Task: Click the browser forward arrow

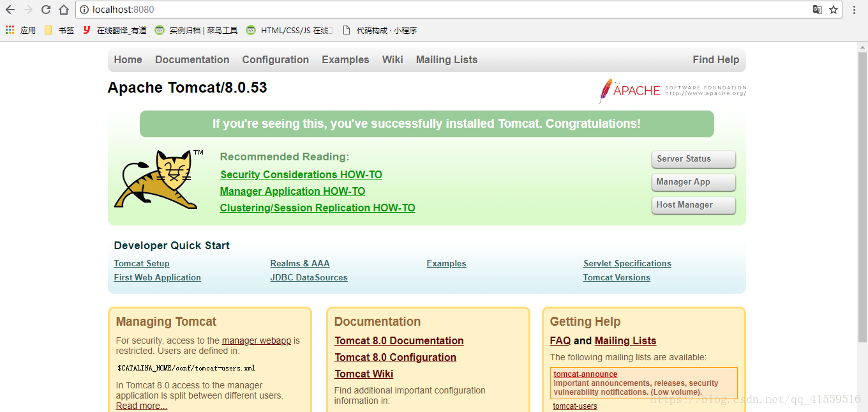Action: tap(28, 10)
